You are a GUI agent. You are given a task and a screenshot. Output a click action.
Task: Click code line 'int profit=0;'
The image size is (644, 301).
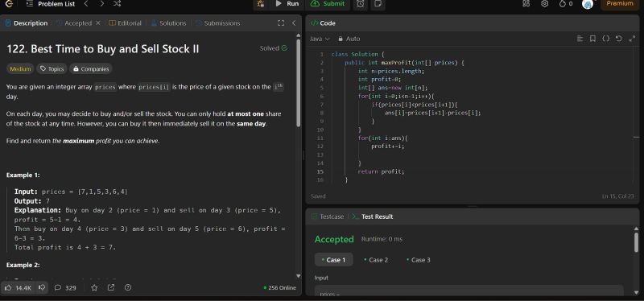(379, 79)
